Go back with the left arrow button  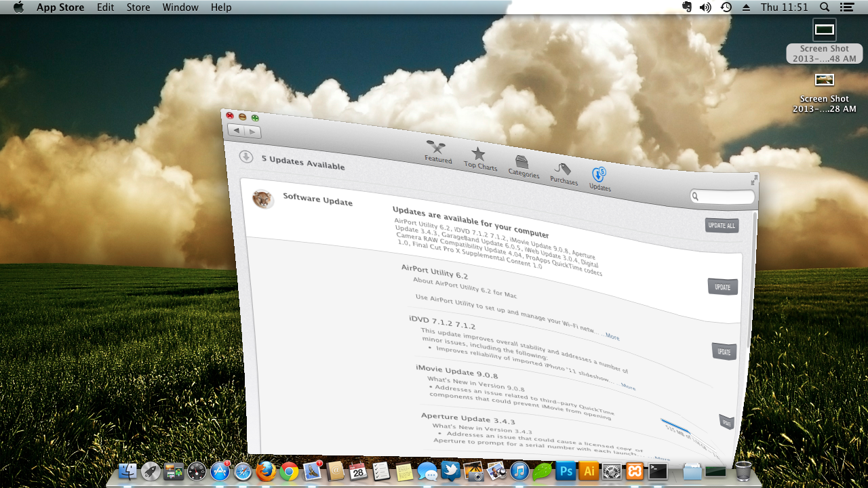coord(237,130)
